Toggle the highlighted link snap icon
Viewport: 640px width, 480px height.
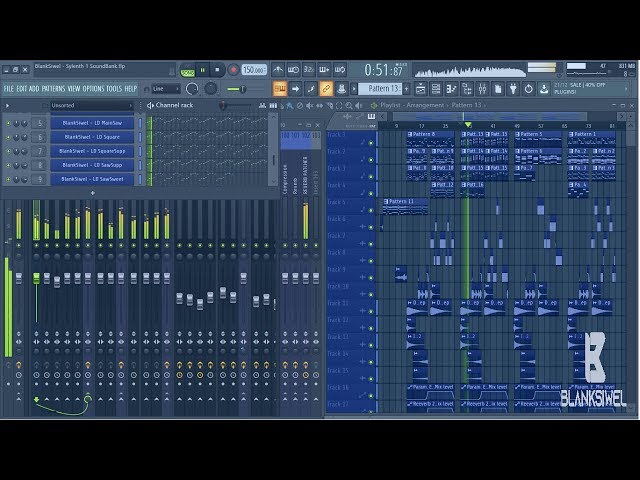pyautogui.click(x=326, y=89)
